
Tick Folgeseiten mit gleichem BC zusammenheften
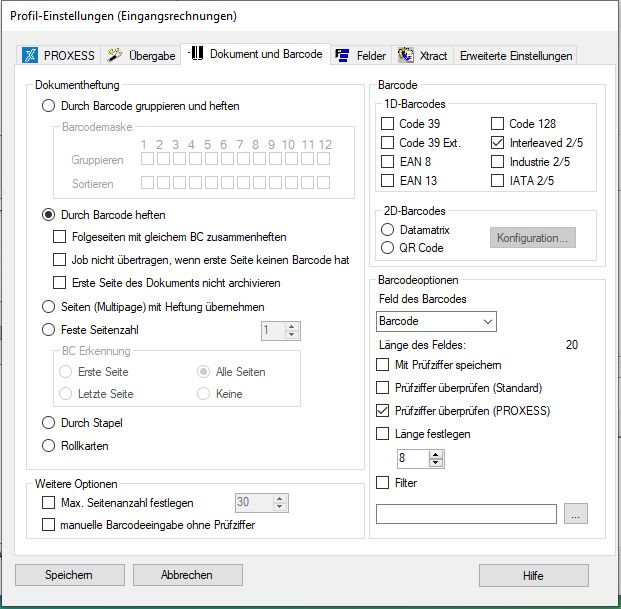tap(60, 237)
